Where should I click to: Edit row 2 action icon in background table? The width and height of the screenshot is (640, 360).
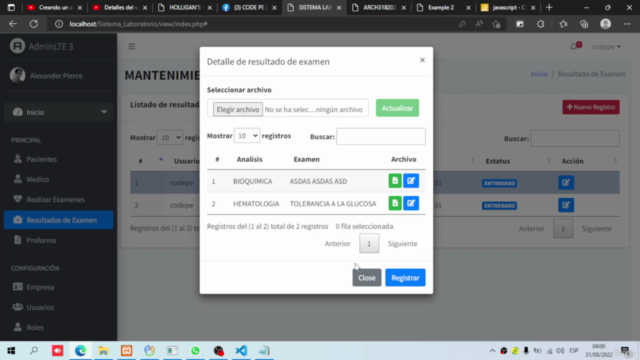click(566, 205)
